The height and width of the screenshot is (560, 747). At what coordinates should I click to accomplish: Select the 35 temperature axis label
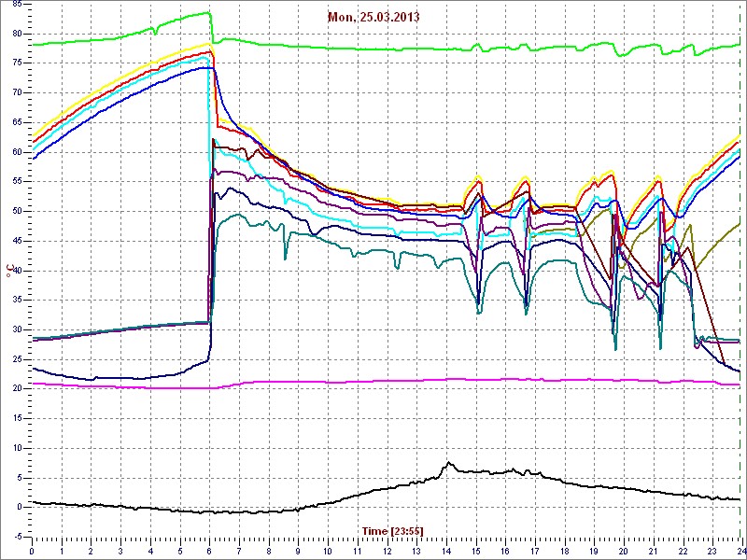pos(17,300)
